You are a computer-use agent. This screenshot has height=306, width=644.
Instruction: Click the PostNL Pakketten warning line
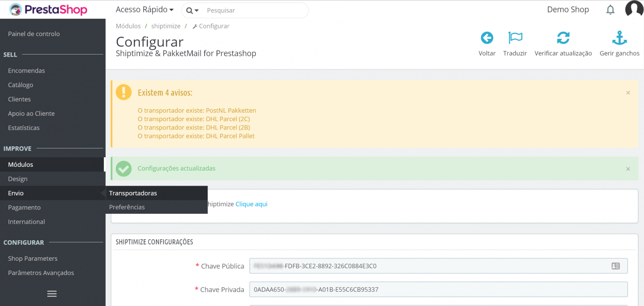(x=197, y=111)
